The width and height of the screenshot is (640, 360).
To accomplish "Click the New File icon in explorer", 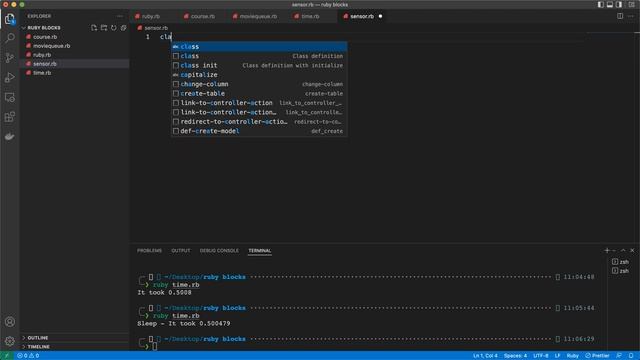I will pos(94,28).
